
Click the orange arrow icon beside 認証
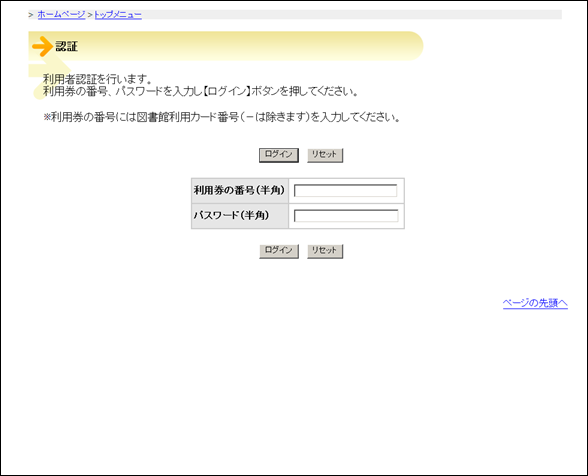point(42,47)
